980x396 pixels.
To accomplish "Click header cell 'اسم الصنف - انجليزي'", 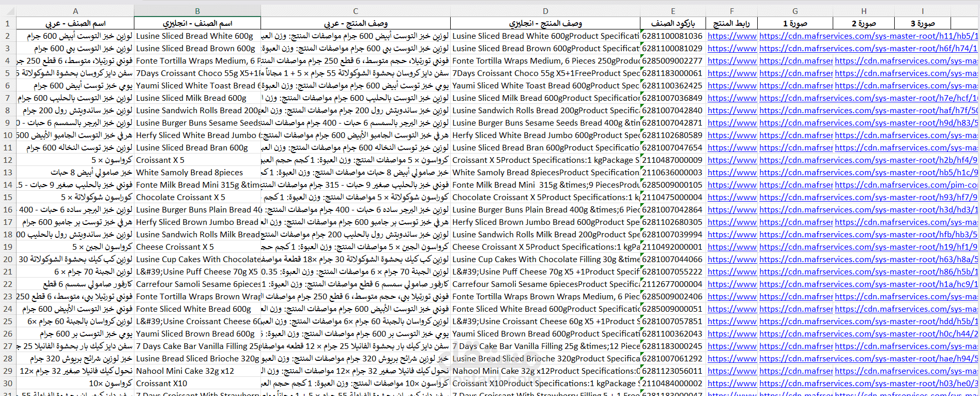I will (x=197, y=23).
